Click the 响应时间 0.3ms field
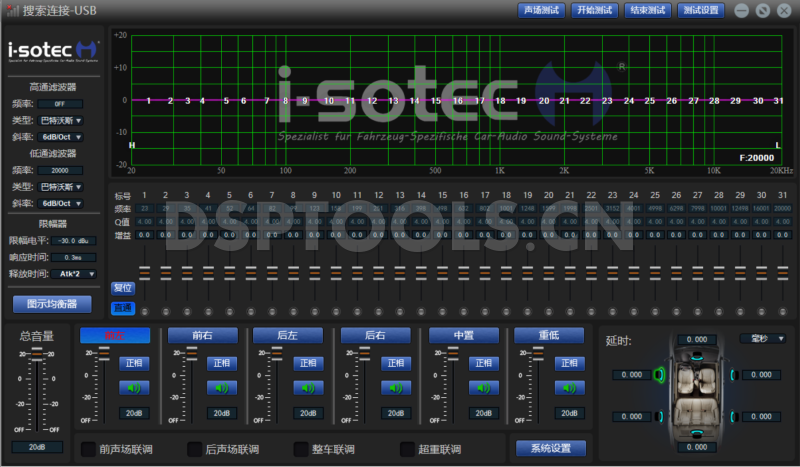 [x=73, y=257]
